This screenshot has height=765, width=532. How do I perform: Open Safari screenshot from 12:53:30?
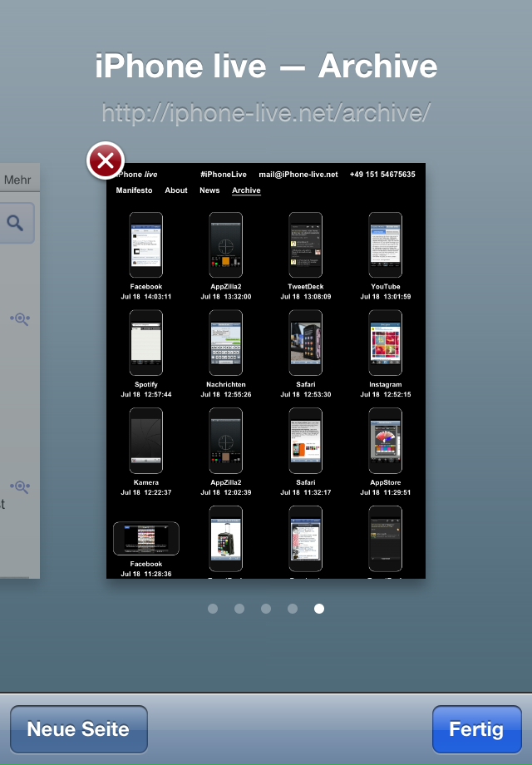tap(306, 343)
